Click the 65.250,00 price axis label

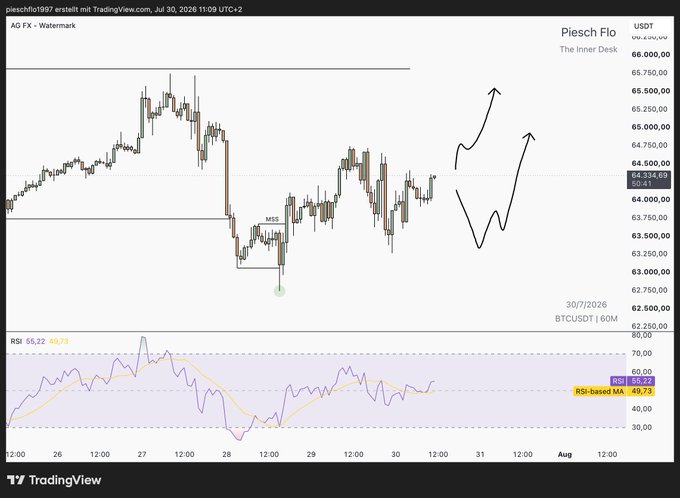[649, 109]
